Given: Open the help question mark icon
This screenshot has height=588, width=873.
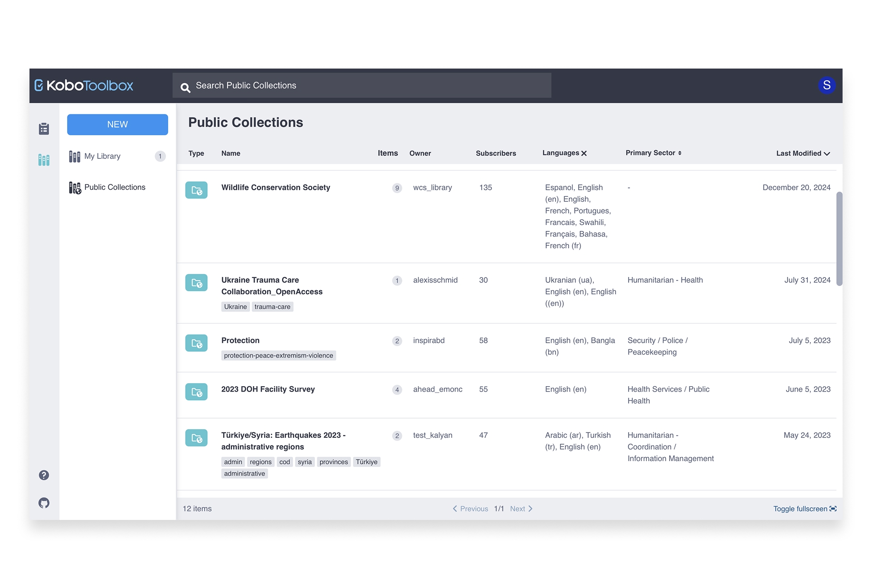Looking at the screenshot, I should [44, 475].
